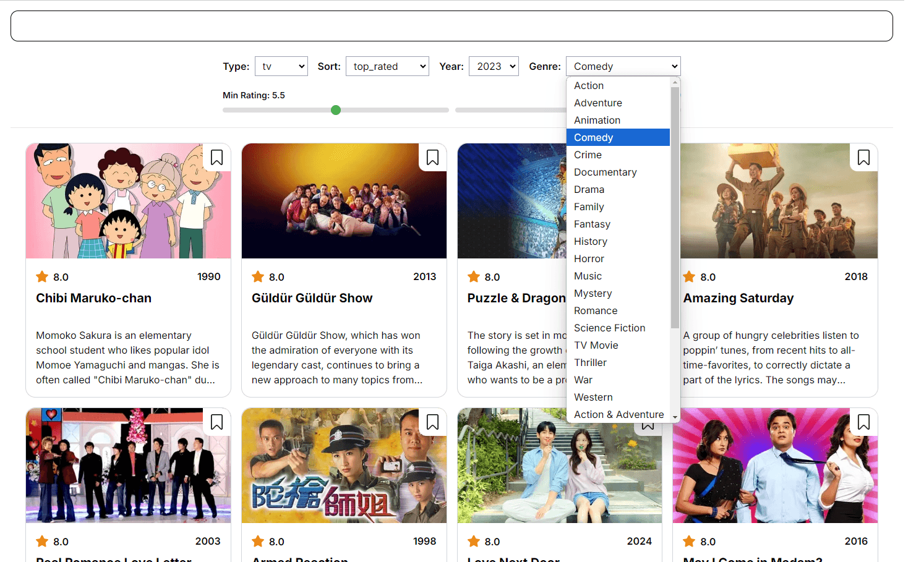Screen dimensions: 924x562
Task: Choose History genre option
Action: pyautogui.click(x=618, y=241)
